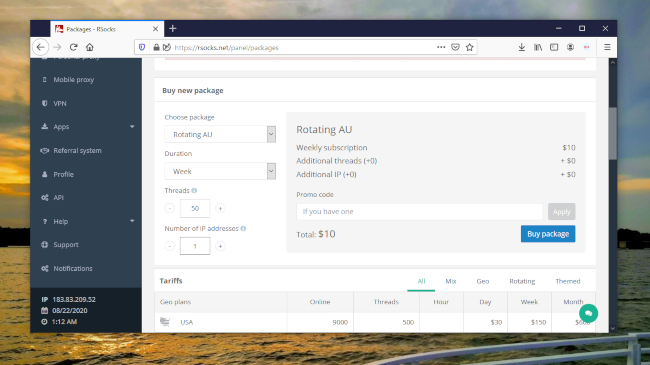Expand the Apps sidebar menu
The width and height of the screenshot is (650, 365).
87,127
